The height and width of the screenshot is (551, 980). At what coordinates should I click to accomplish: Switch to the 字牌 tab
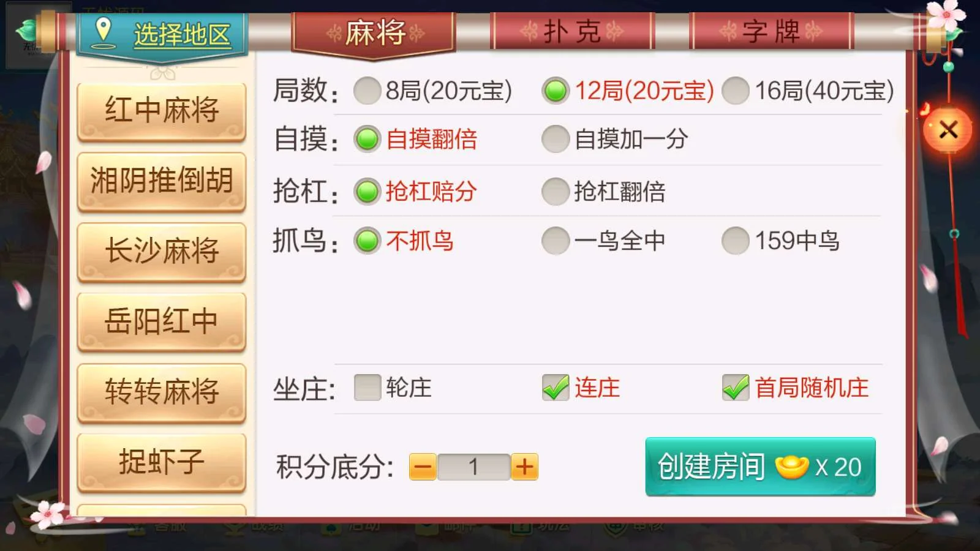(x=771, y=31)
